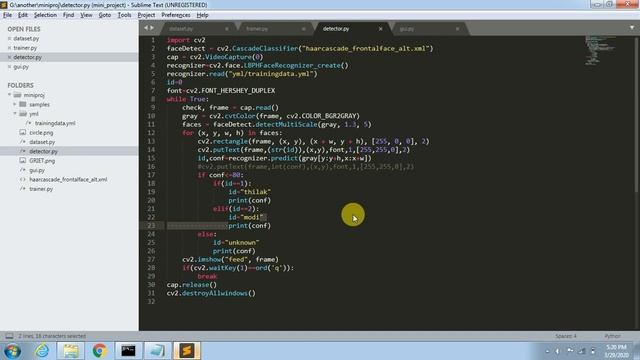Click the GRIET.png image file icon
Image resolution: width=640 pixels, height=360 pixels.
tap(23, 160)
